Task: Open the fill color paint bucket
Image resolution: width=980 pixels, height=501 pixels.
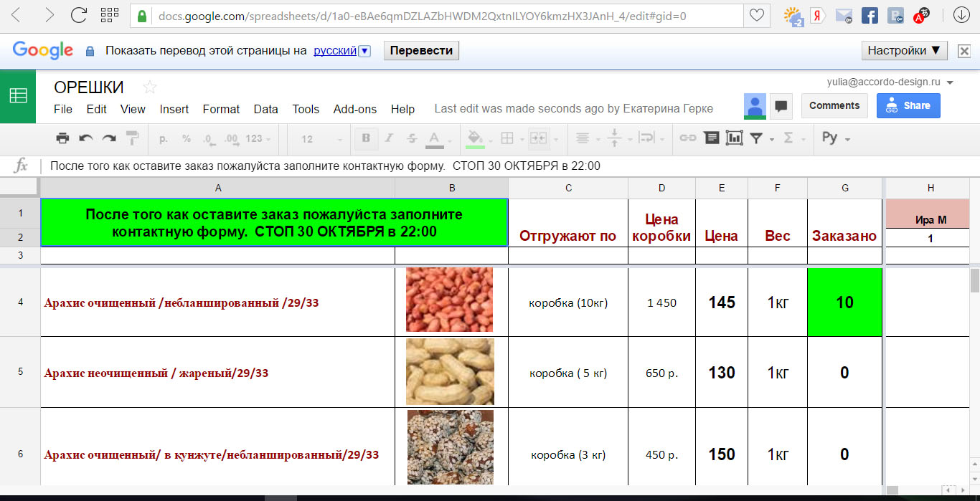Action: click(474, 138)
